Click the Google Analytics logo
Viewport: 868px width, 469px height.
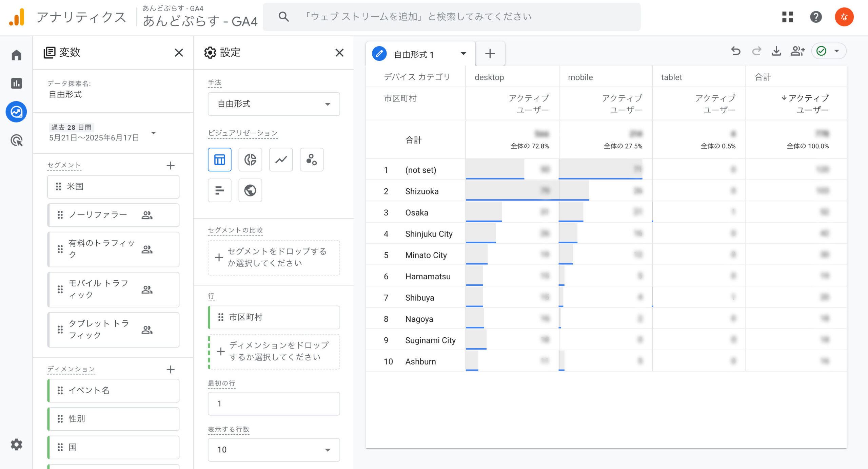[17, 17]
